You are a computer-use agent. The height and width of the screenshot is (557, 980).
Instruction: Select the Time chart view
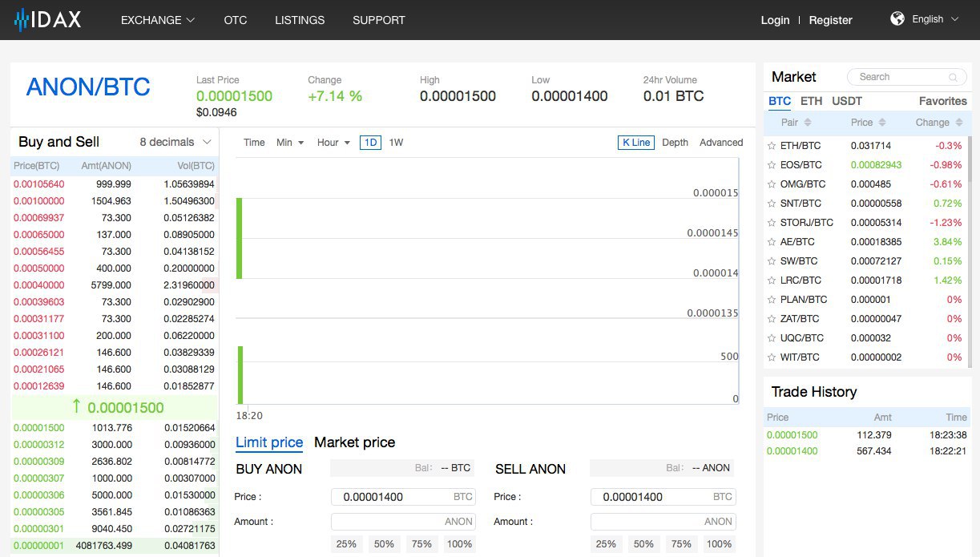(254, 143)
